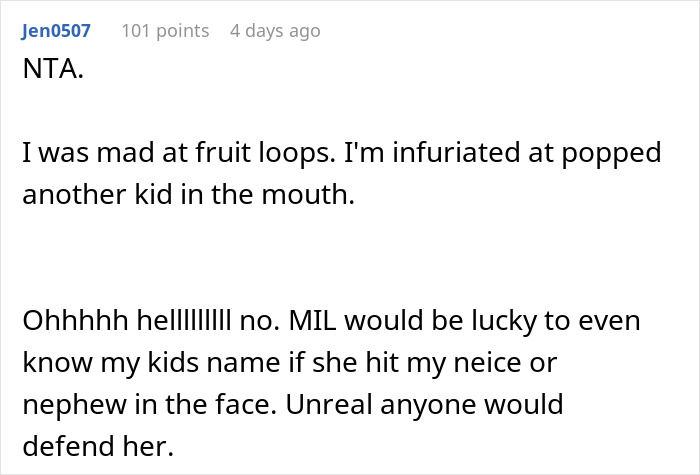This screenshot has height=475, width=700.
Task: Click the "NTA." verdict text
Action: [49, 74]
